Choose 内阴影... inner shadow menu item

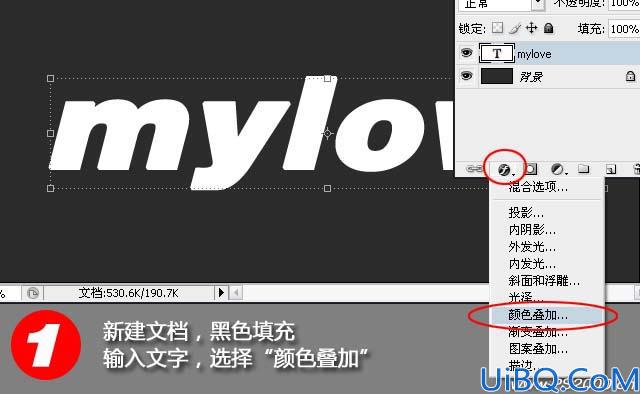tap(532, 230)
